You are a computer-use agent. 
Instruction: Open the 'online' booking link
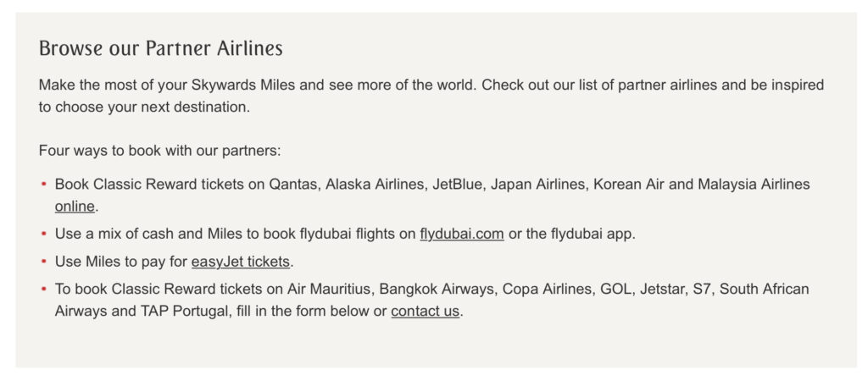(75, 207)
